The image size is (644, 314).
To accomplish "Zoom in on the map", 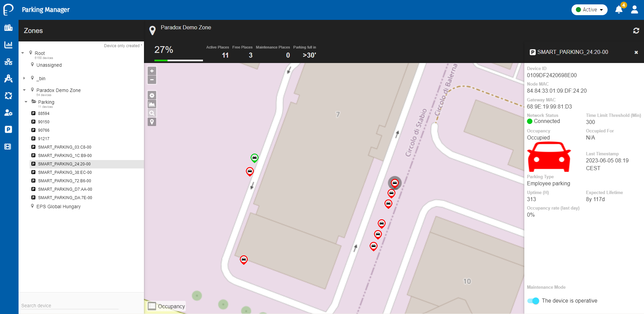I will click(x=152, y=71).
